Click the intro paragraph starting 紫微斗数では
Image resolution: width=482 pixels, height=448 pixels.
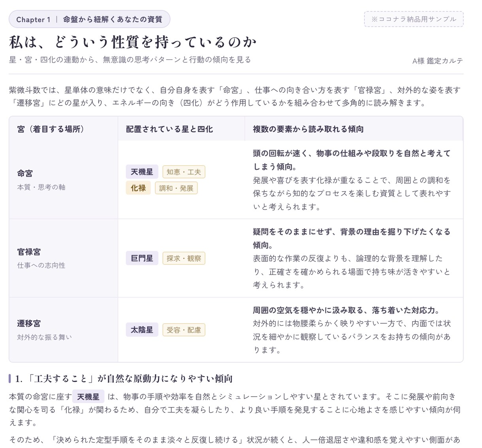[235, 96]
